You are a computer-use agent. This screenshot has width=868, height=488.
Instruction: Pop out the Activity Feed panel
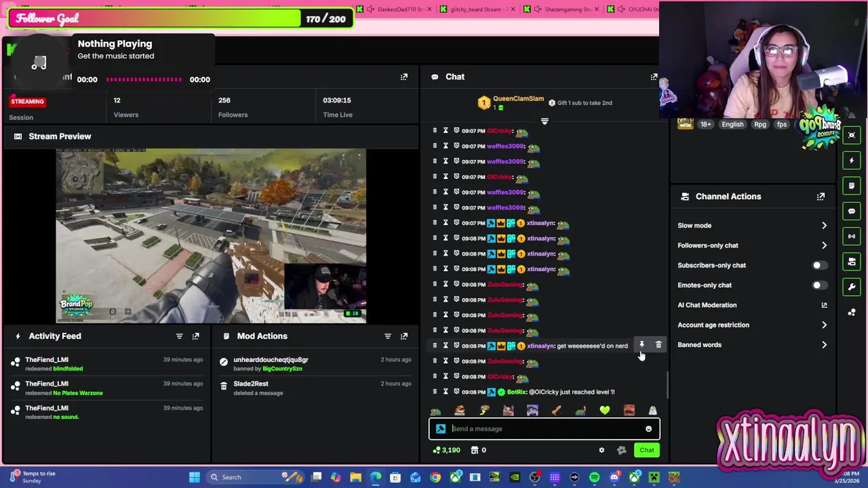(195, 336)
